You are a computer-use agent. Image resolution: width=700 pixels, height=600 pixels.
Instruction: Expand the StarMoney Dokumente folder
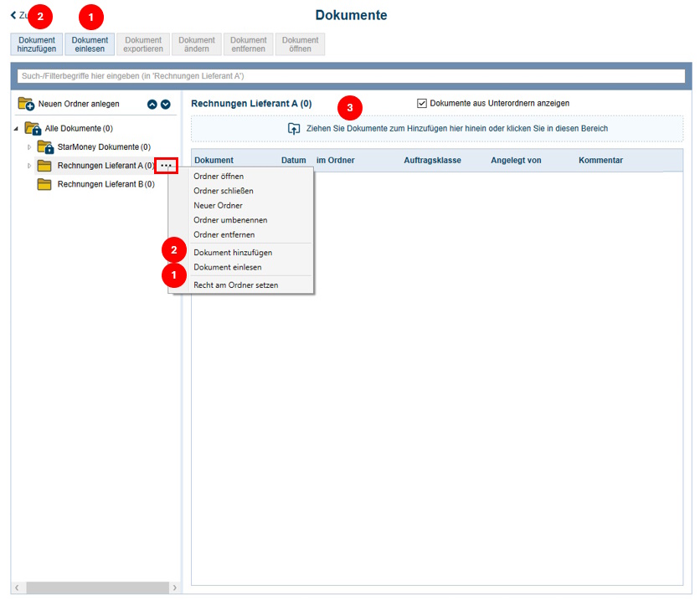29,147
